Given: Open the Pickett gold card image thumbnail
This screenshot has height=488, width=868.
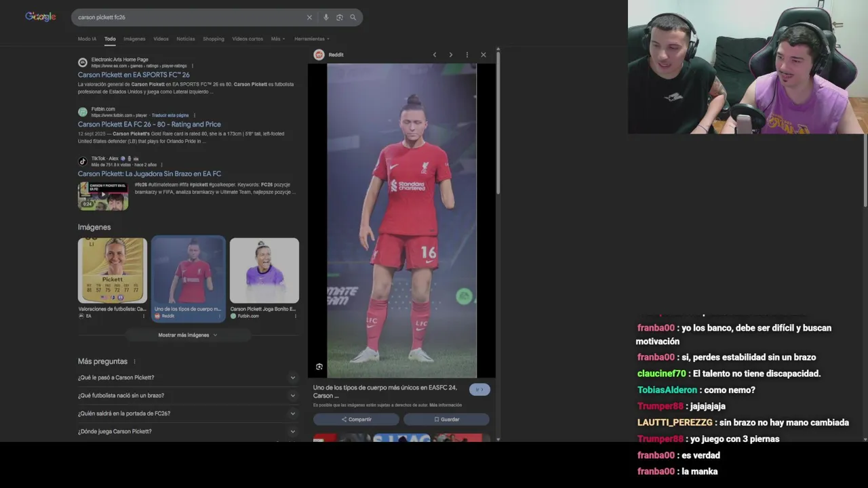Looking at the screenshot, I should point(113,270).
